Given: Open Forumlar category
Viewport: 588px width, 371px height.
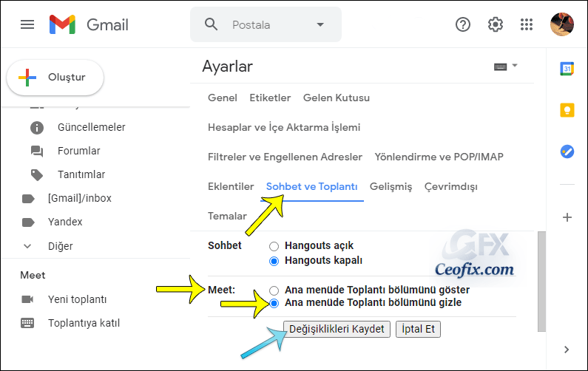Looking at the screenshot, I should coord(78,151).
